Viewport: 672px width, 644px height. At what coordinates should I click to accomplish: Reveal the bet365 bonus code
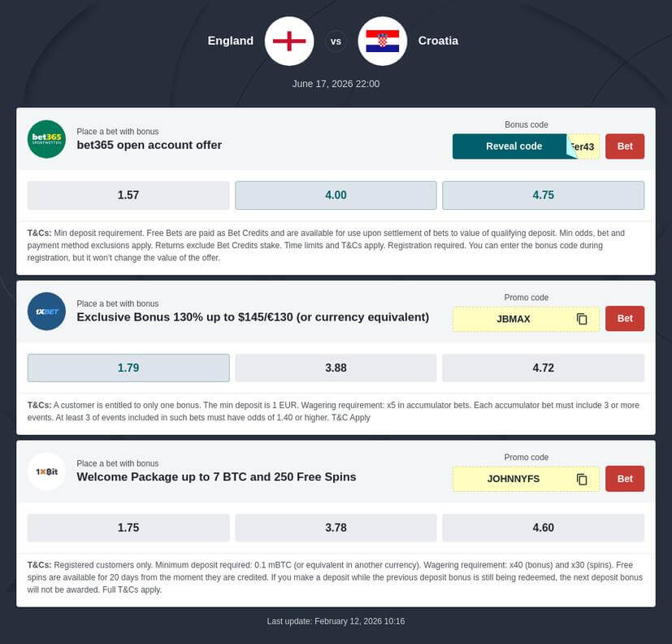click(x=514, y=146)
